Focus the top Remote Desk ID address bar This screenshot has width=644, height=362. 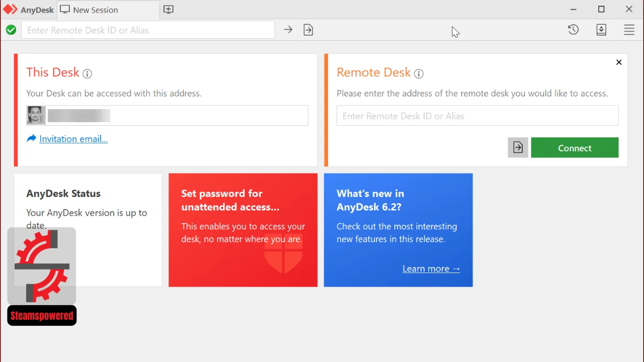click(x=148, y=30)
